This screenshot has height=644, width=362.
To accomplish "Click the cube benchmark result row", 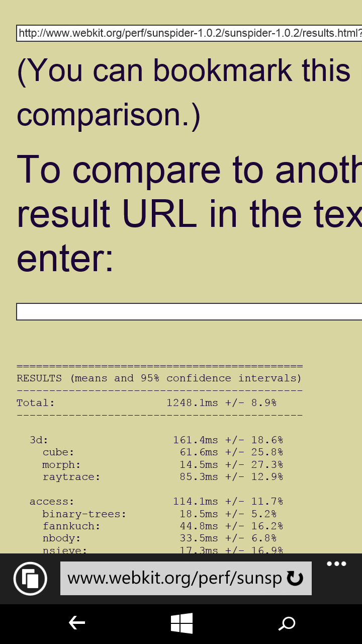I will (162, 452).
